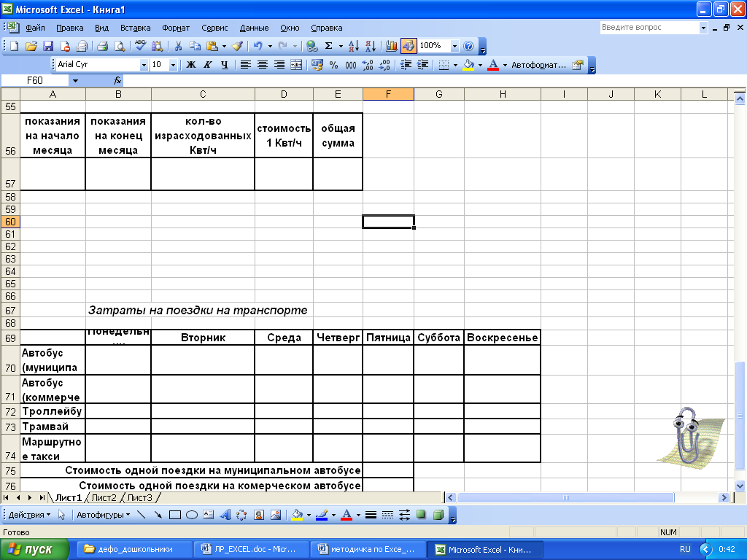Apply percent style format

(333, 65)
